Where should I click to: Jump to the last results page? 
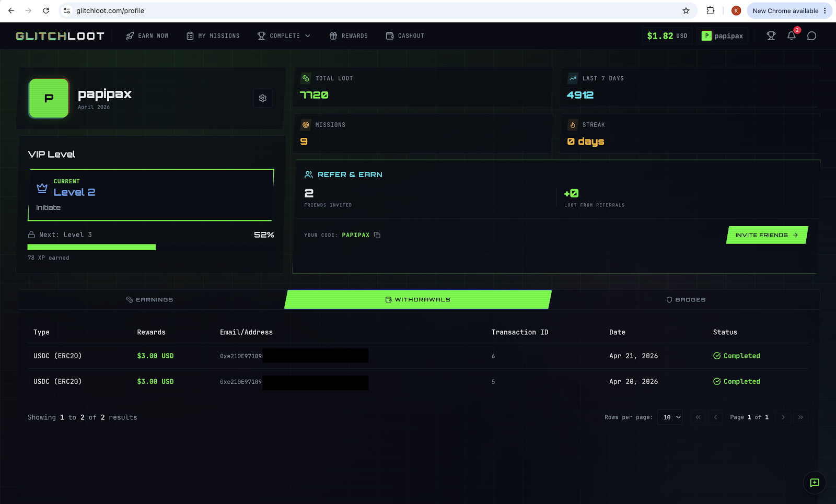800,417
